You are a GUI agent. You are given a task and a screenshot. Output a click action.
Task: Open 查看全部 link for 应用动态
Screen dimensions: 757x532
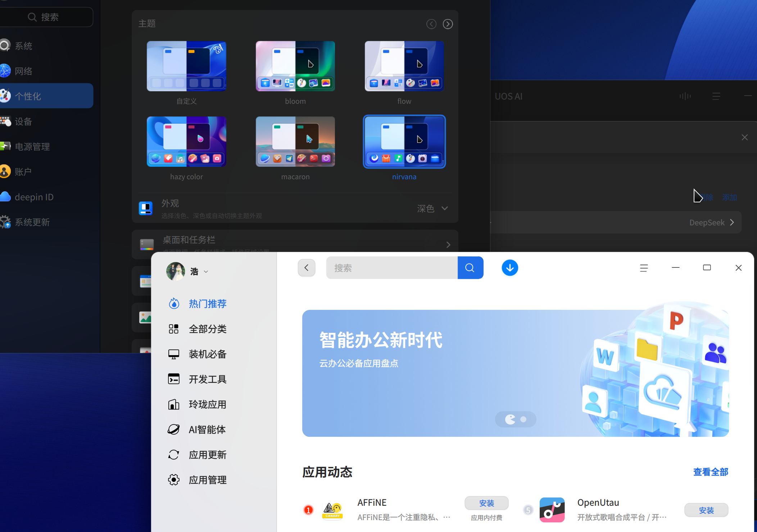click(x=711, y=472)
